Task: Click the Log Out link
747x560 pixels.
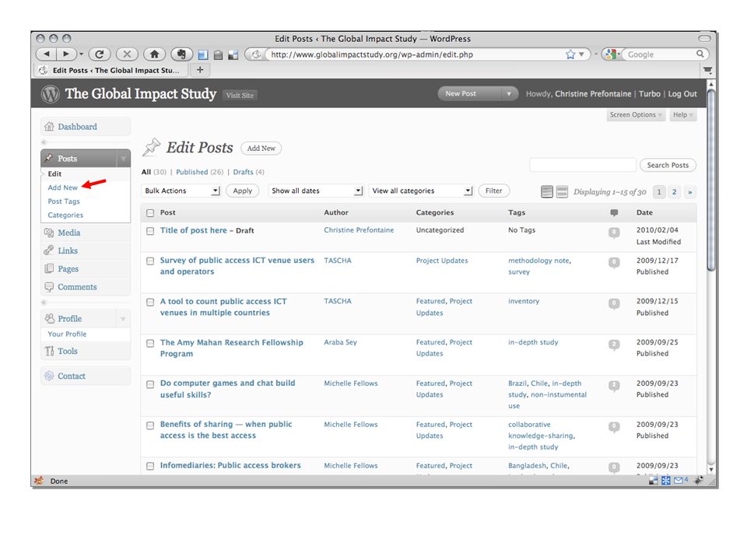Action: 682,94
